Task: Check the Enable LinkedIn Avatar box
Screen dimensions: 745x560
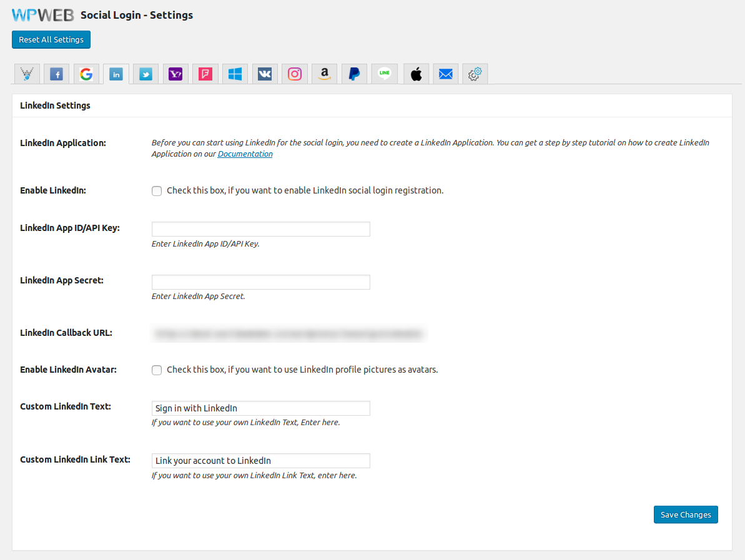Action: pyautogui.click(x=157, y=370)
